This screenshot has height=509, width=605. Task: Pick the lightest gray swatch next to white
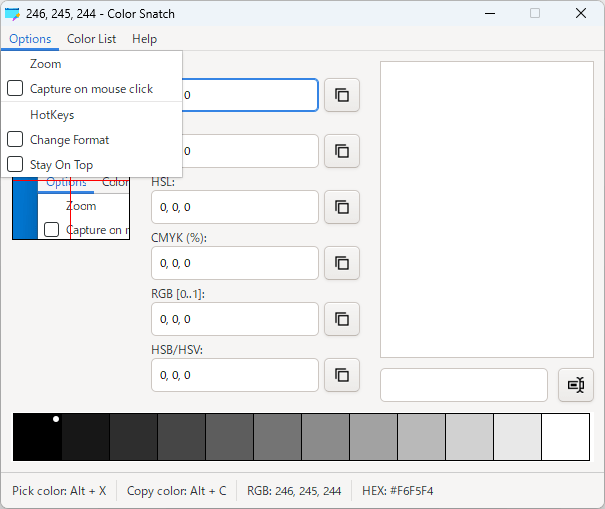click(x=517, y=437)
